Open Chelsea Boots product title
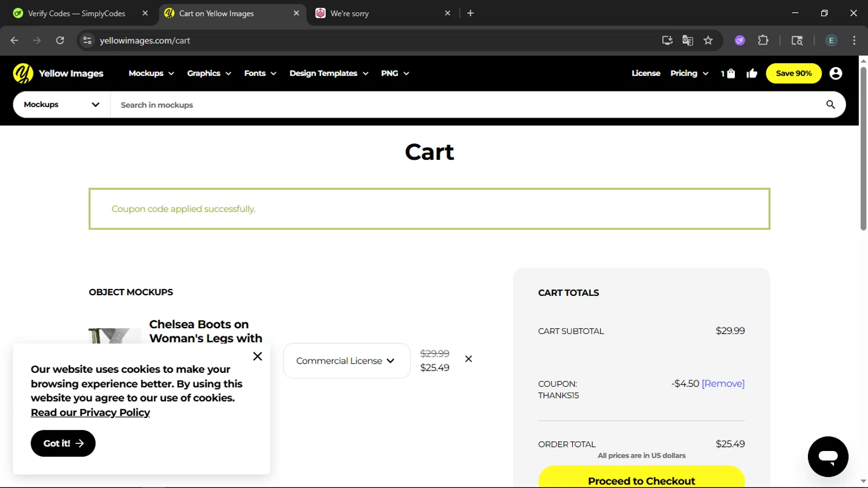Viewport: 868px width, 488px height. coord(205,331)
